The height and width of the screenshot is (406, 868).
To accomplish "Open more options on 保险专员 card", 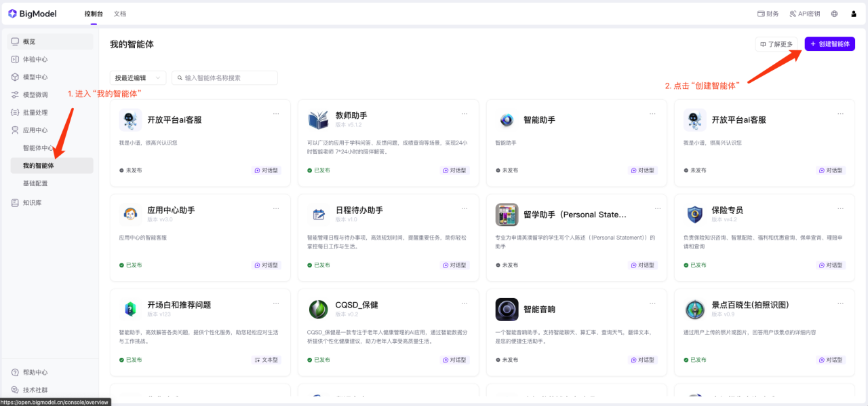I will click(840, 208).
